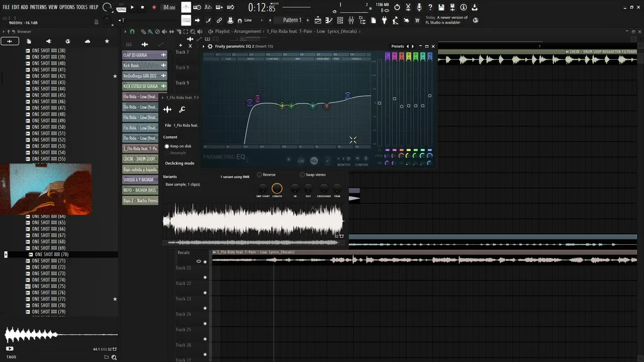This screenshot has width=644, height=362.
Task: Open Fruity parametric EQ 2 gear options
Action: click(210, 46)
